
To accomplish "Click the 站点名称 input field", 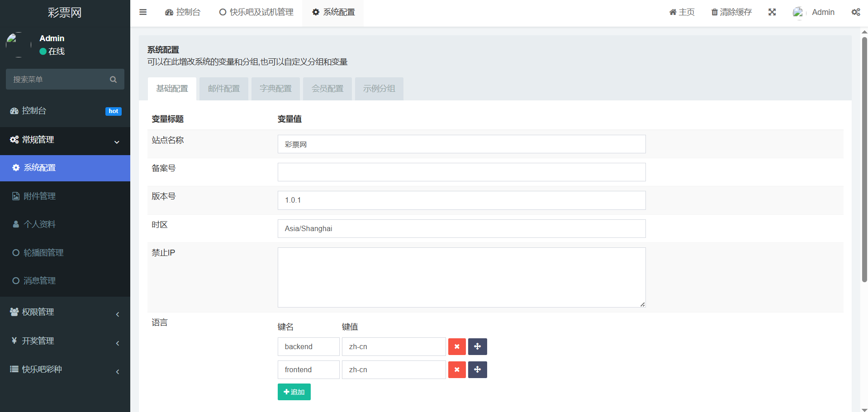I will pos(461,144).
